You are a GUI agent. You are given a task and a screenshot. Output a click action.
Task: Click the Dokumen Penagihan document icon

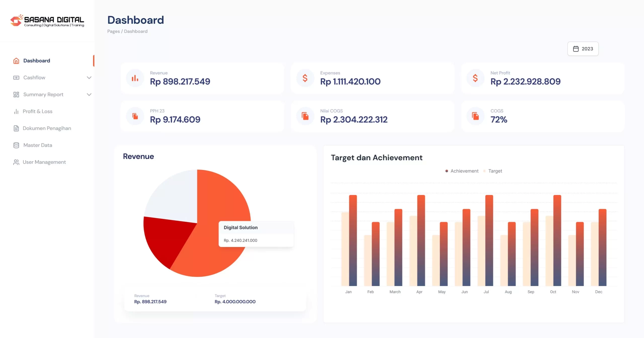point(16,128)
